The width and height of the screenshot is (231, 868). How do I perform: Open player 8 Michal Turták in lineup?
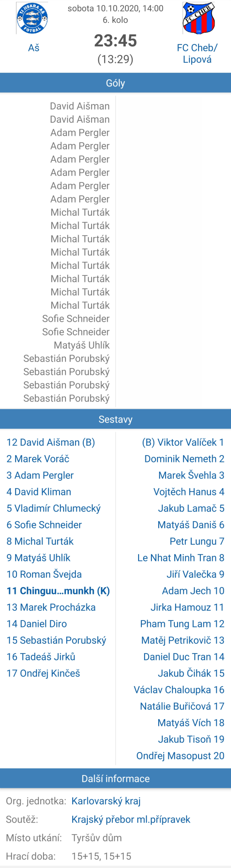pyautogui.click(x=40, y=541)
